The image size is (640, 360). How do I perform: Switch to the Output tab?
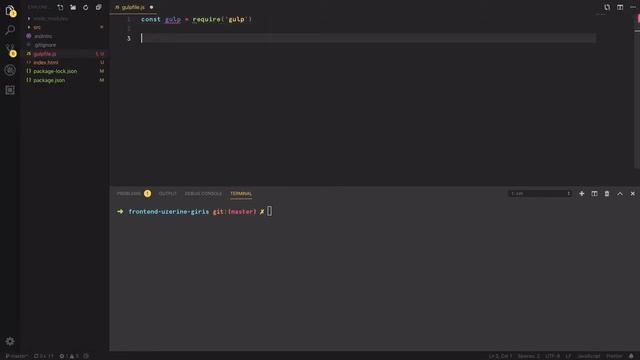tap(167, 193)
